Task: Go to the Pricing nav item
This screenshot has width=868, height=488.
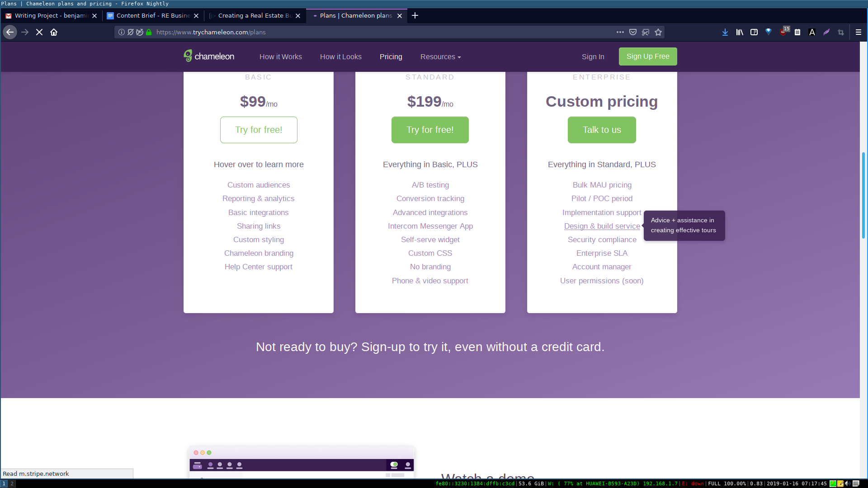Action: click(391, 56)
